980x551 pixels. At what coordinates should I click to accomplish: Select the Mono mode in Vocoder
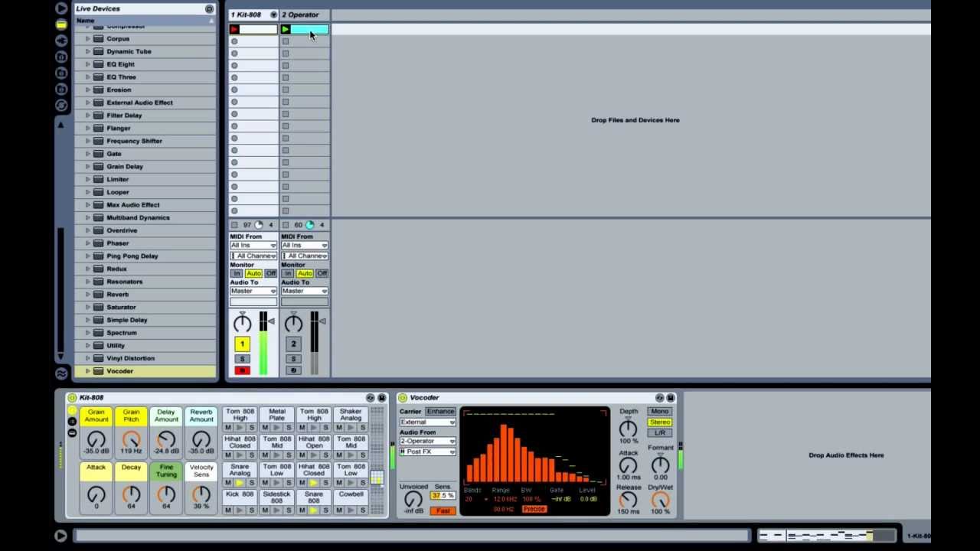pos(659,412)
